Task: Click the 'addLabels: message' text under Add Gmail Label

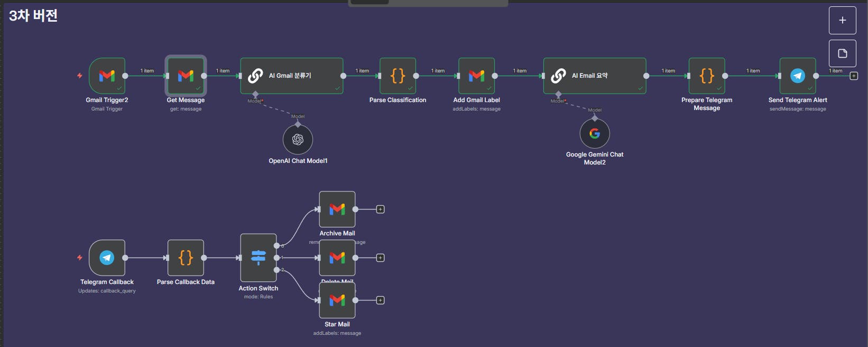Action: click(x=476, y=109)
